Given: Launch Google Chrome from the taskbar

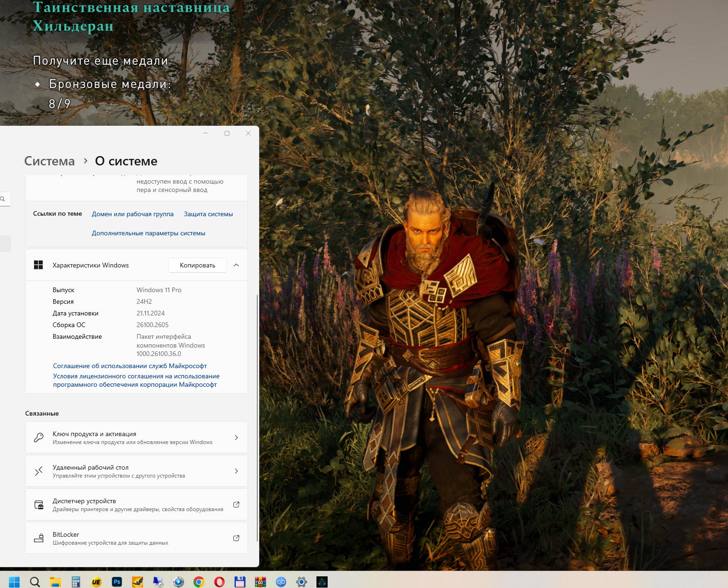Looking at the screenshot, I should tap(199, 582).
